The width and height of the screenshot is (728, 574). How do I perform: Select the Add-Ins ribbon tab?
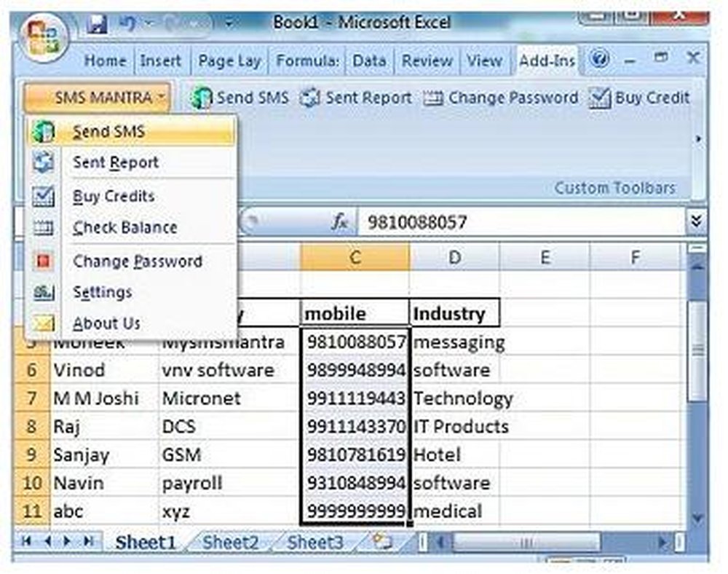click(547, 61)
